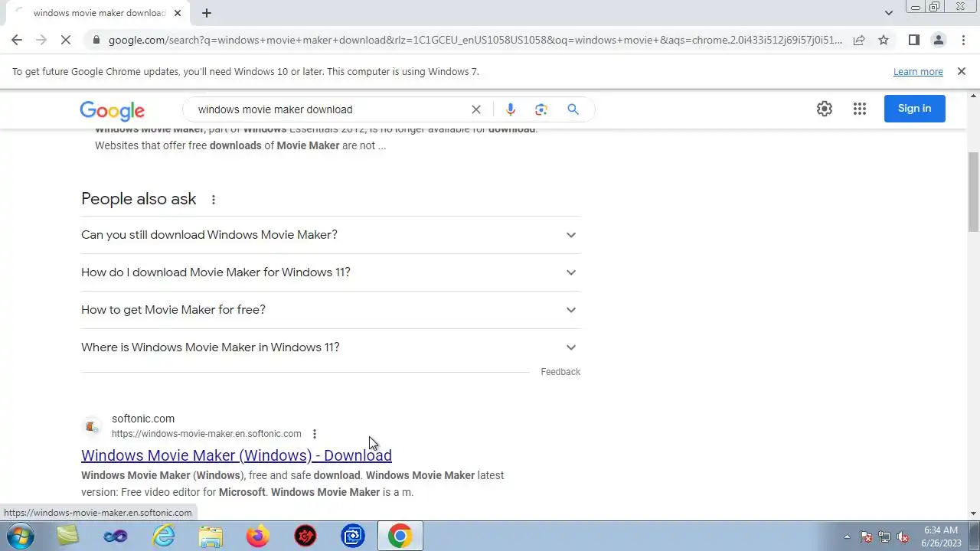Open the Learn more link
The image size is (980, 551).
pyautogui.click(x=918, y=71)
